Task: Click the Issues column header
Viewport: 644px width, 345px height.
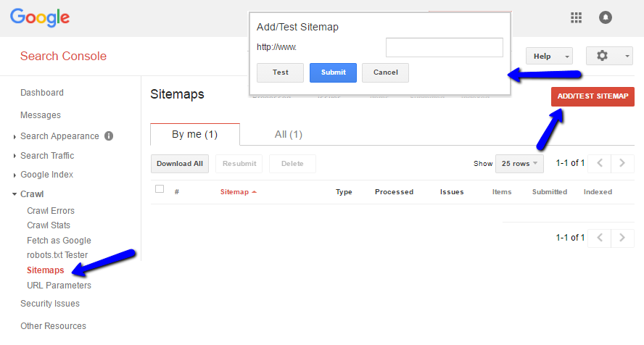Action: 452,192
